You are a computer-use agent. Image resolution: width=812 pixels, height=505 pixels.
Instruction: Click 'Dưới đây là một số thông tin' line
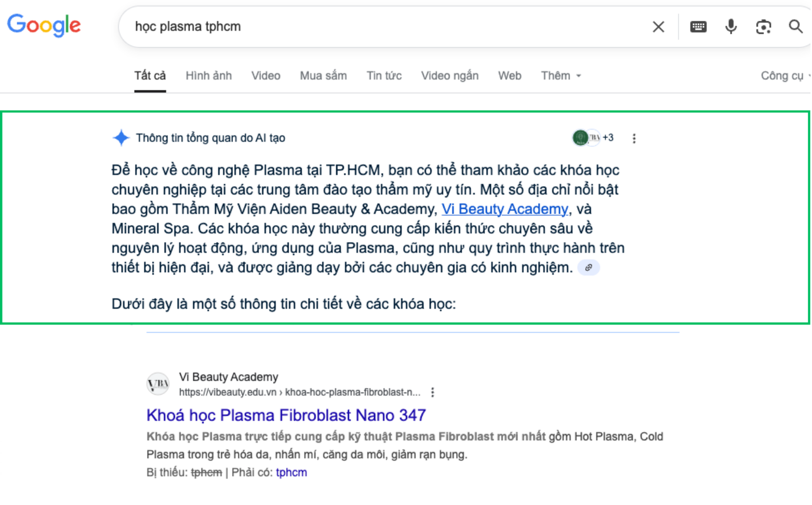tap(284, 304)
